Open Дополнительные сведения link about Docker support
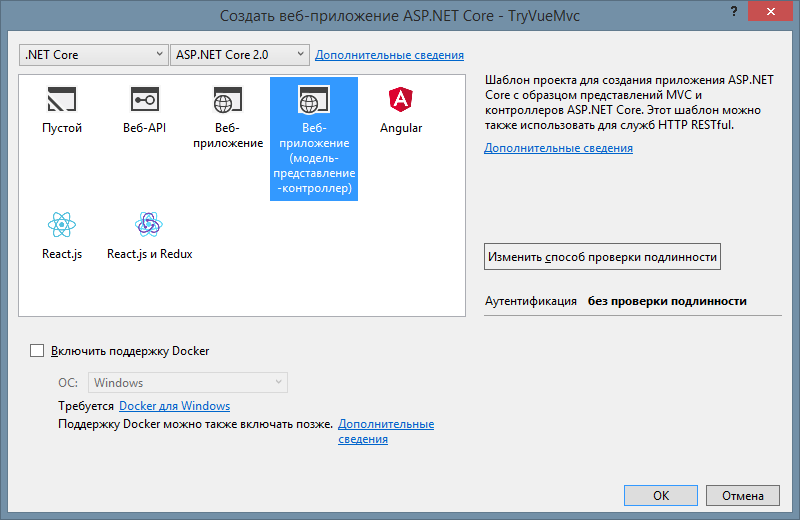 [x=386, y=431]
